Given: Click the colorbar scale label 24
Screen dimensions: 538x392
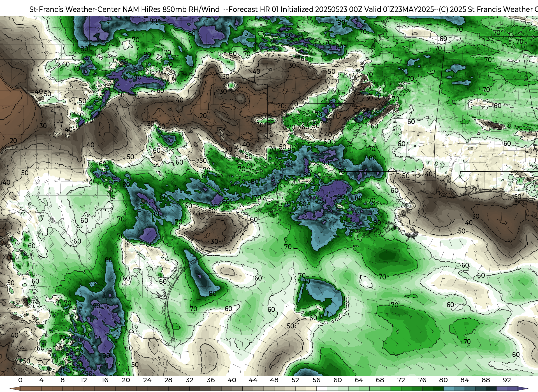Looking at the screenshot, I should pyautogui.click(x=147, y=380).
